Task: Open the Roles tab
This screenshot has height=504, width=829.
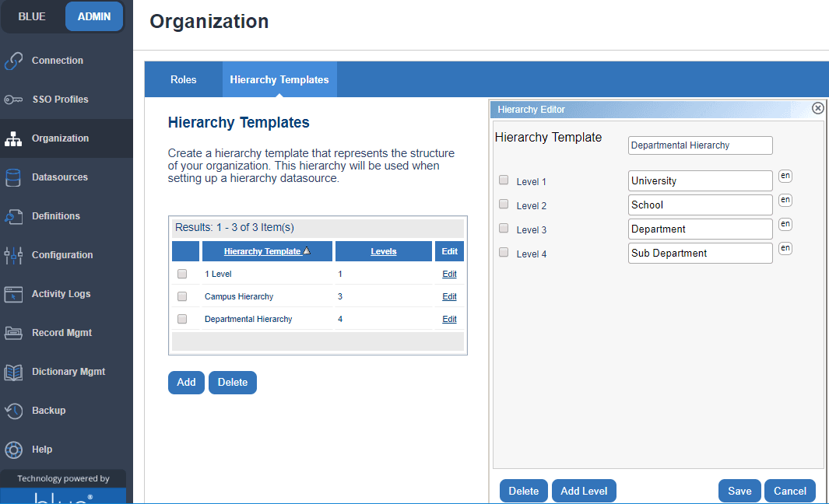Action: pyautogui.click(x=184, y=80)
